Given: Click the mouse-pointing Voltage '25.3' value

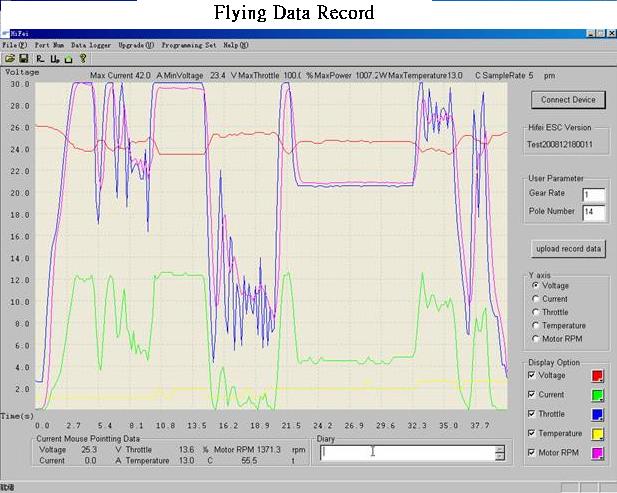Looking at the screenshot, I should [x=89, y=449].
